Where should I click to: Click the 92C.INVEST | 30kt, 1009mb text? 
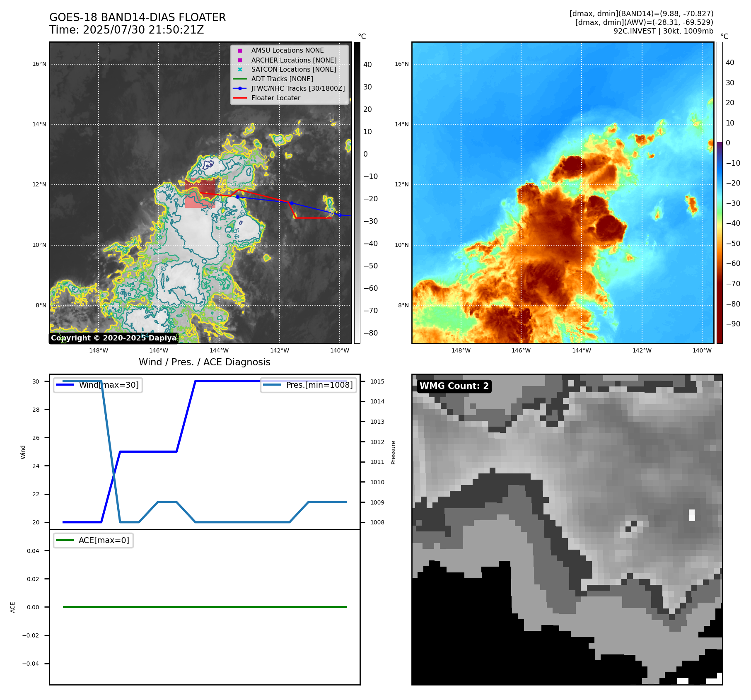(663, 31)
